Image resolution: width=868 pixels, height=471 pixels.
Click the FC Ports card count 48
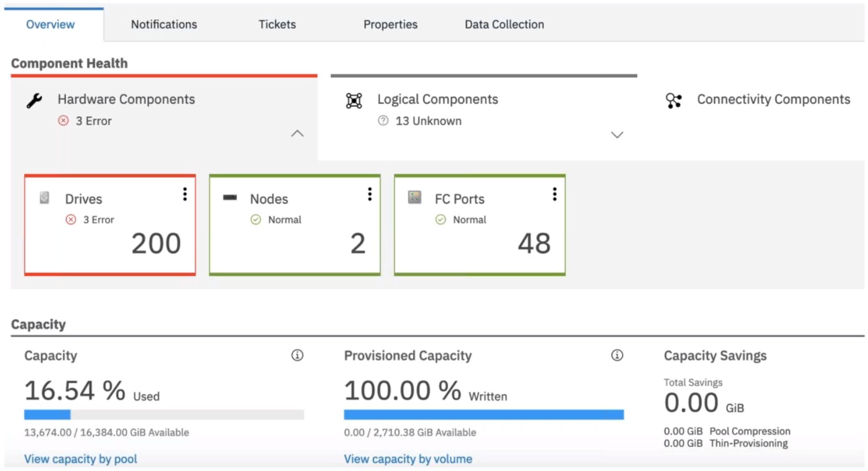pyautogui.click(x=534, y=243)
